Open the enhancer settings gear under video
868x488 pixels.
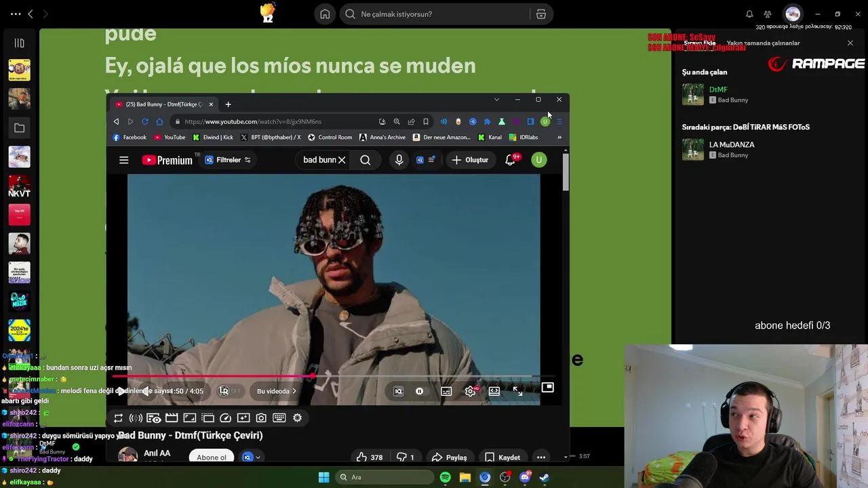click(x=297, y=418)
